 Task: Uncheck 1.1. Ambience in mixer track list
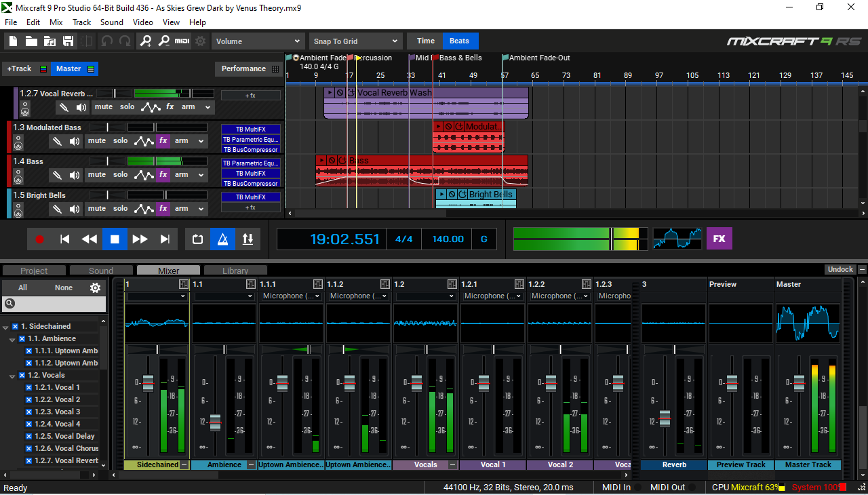tap(22, 338)
